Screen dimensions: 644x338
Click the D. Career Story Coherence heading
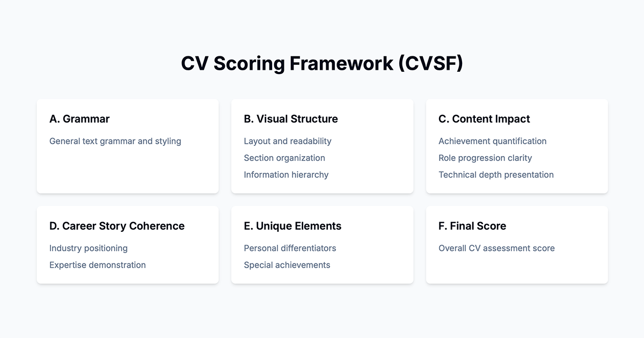point(117,226)
